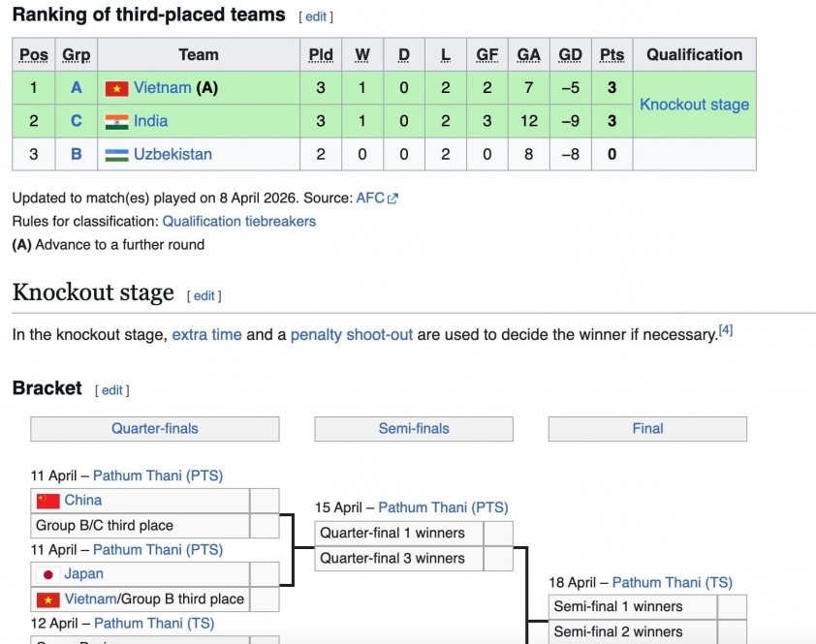Open the Group A link for Vietnam
Screen dimensions: 816x644
pyautogui.click(x=77, y=88)
